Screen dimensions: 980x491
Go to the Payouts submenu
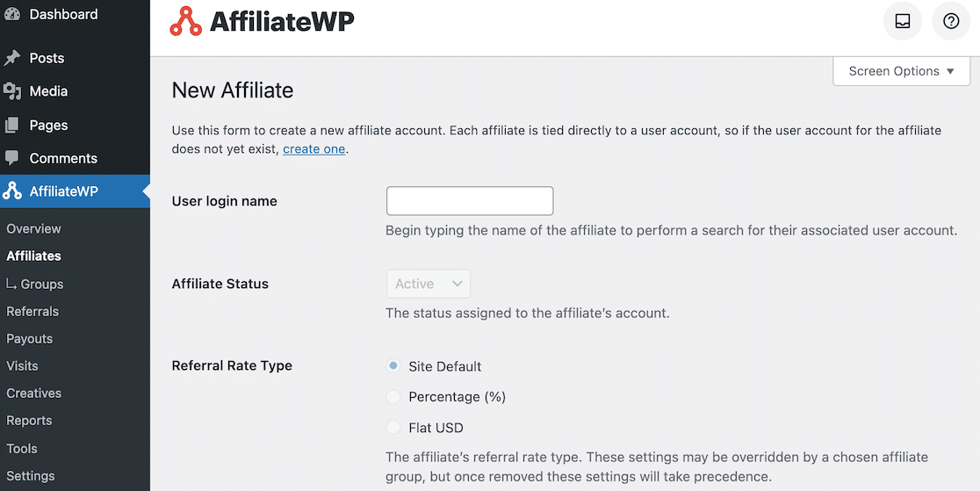click(29, 339)
